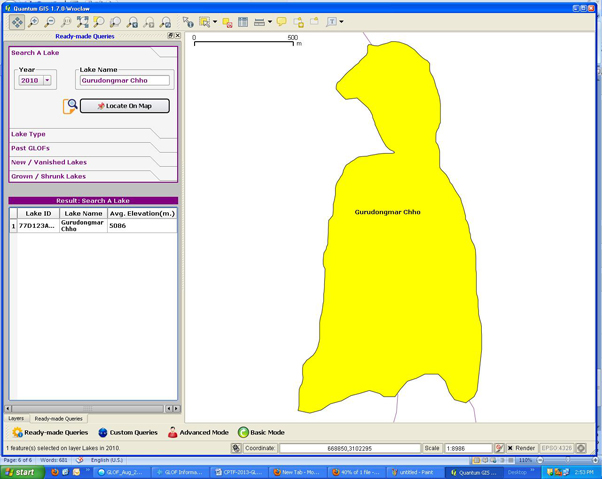Select the Ready-made Queries bottom tab
This screenshot has height=479, width=602.
pos(59,419)
